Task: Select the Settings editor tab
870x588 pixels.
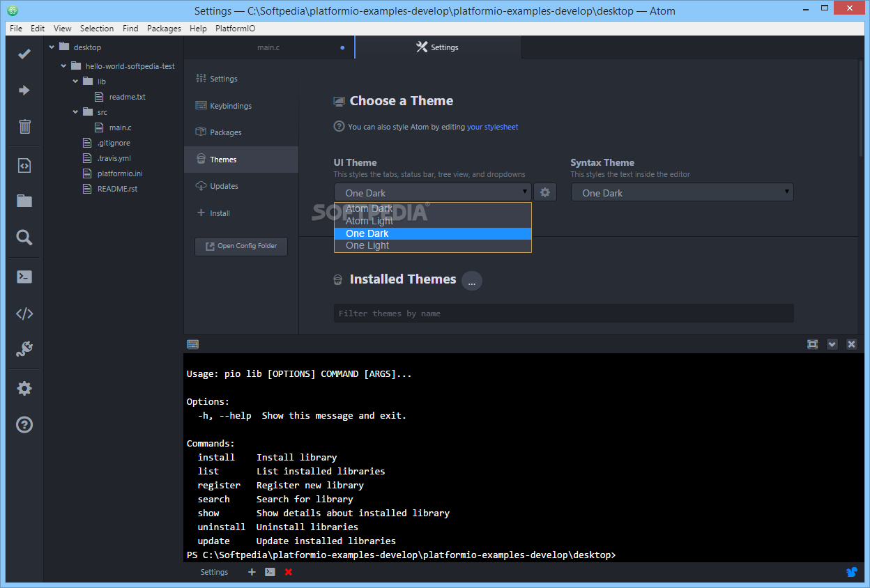Action: coord(438,47)
